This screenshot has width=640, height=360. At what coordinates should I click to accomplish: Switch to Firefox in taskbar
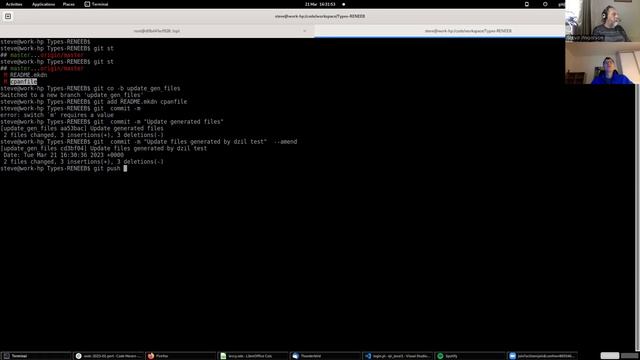click(180, 356)
